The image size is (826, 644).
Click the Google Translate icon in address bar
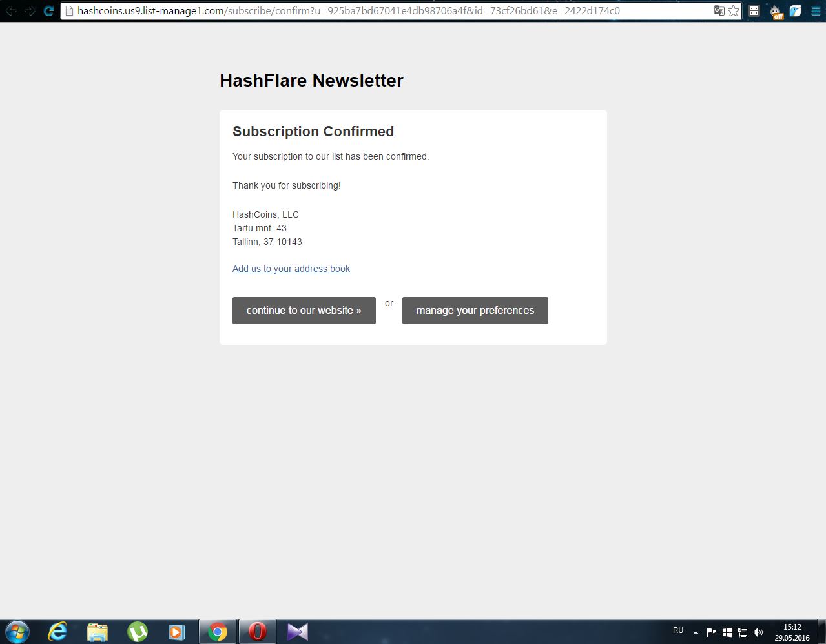click(x=719, y=10)
